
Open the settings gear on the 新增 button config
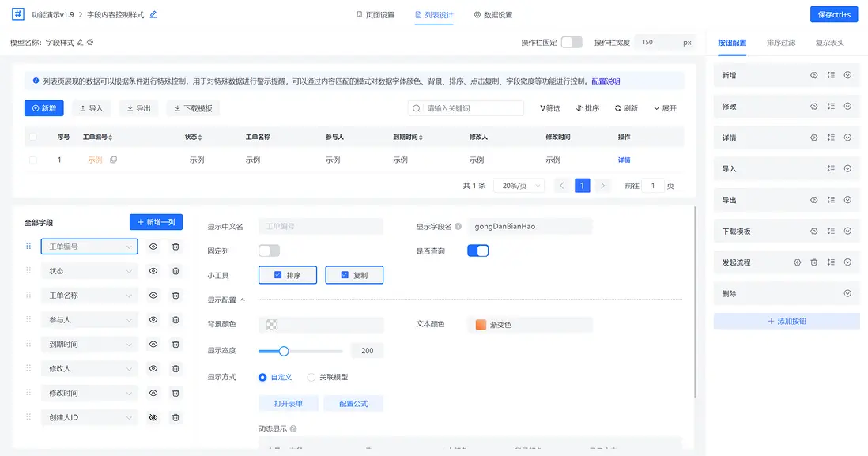coord(814,76)
